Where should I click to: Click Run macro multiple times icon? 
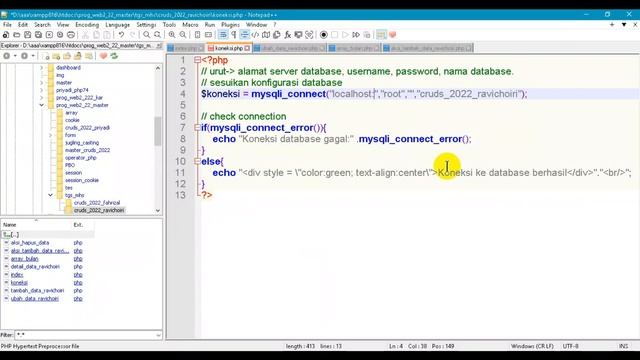click(x=356, y=35)
